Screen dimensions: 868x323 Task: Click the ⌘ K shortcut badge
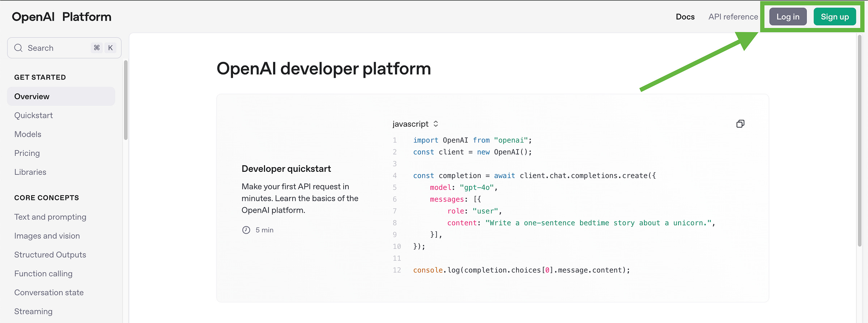pos(103,48)
